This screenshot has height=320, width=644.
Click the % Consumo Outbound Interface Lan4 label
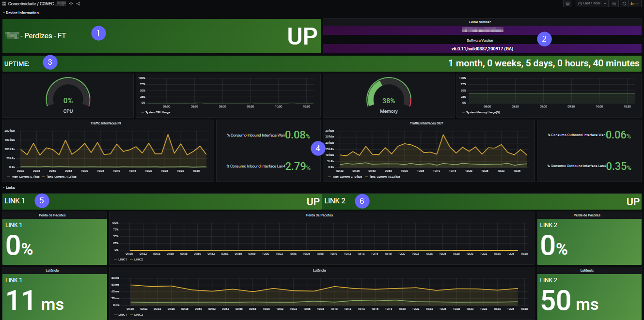(x=577, y=166)
